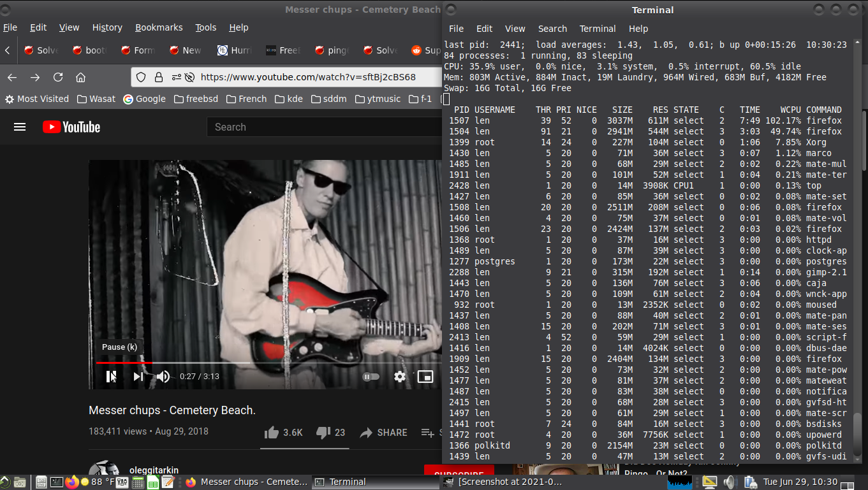Open the Terminal window's Search menu

(552, 29)
